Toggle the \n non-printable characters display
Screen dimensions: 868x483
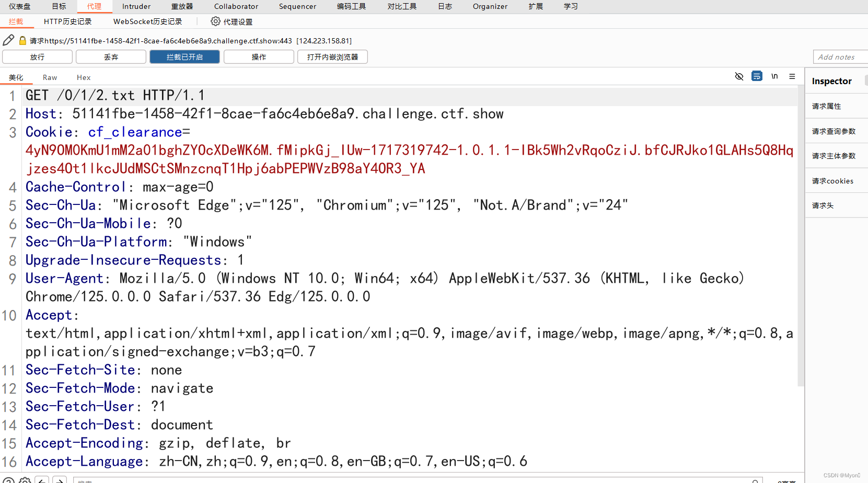point(774,76)
